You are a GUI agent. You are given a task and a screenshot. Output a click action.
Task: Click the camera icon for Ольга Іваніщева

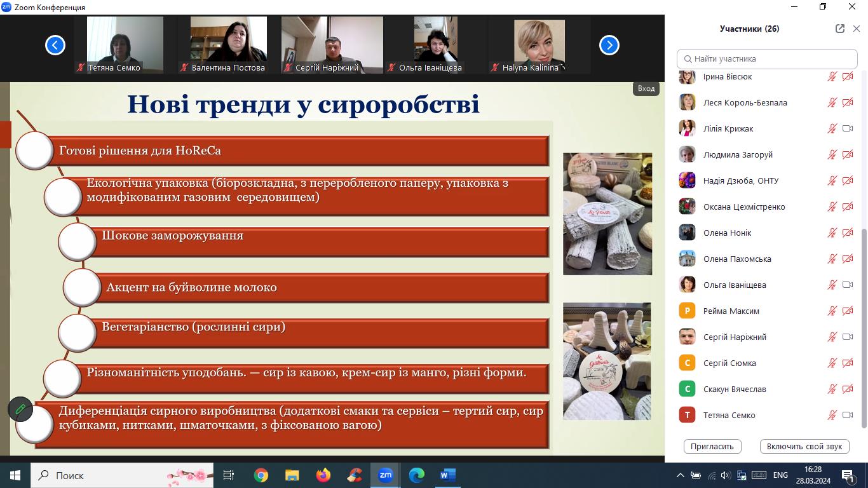[848, 285]
